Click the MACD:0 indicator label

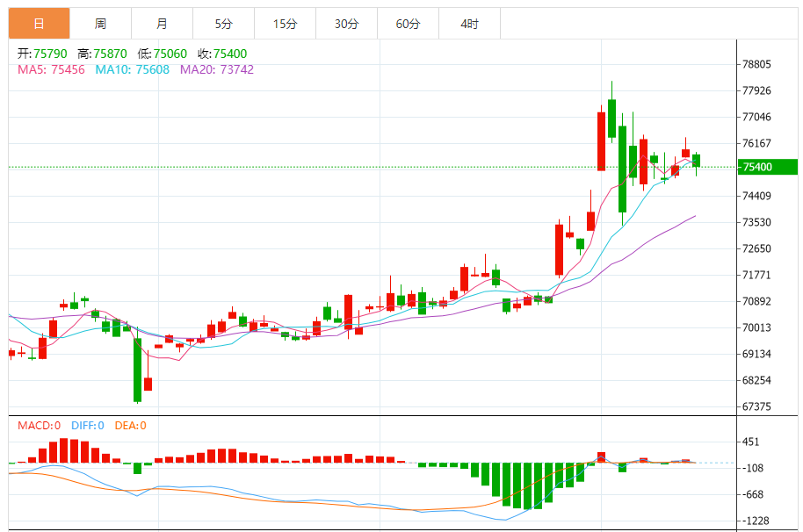[x=39, y=426]
